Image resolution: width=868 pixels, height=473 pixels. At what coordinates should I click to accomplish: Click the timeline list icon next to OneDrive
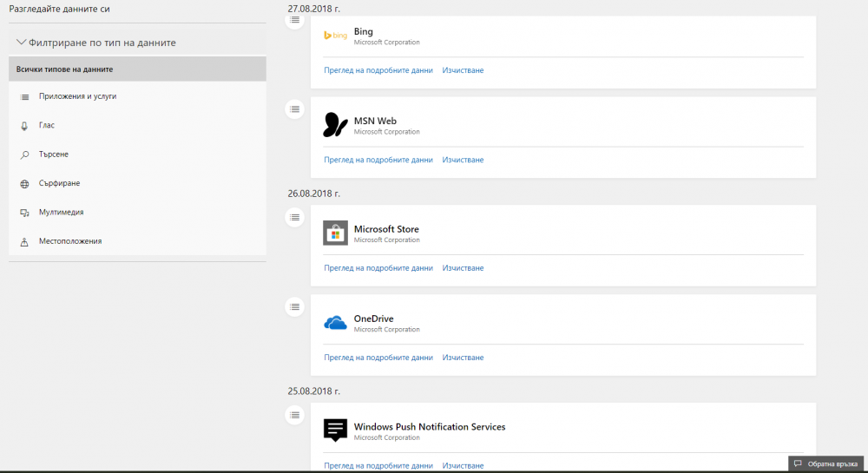(x=294, y=306)
